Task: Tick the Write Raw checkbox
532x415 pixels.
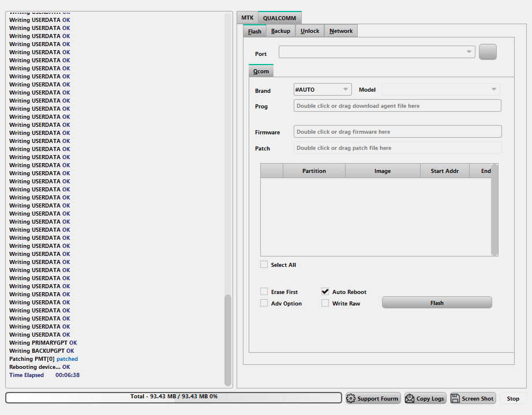Action: [x=325, y=303]
